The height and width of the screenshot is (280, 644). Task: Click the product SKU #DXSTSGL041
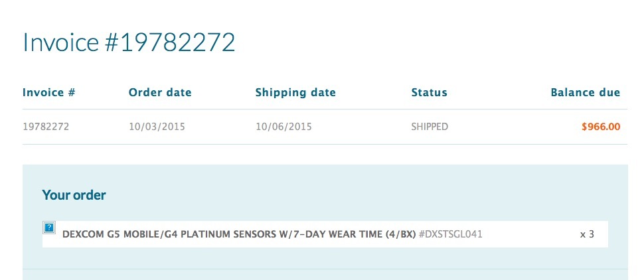(455, 234)
